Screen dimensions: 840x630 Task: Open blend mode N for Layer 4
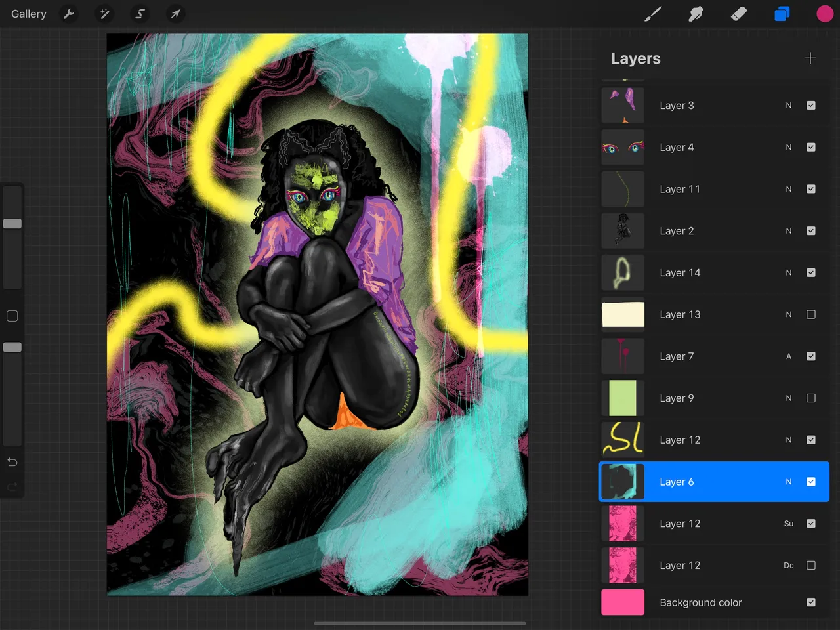[x=789, y=147]
